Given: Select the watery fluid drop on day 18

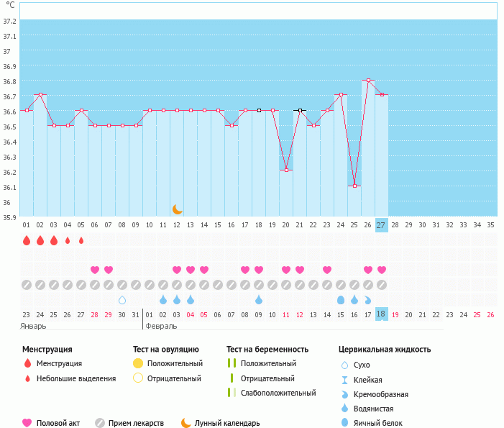Looking at the screenshot, I should (x=259, y=300).
